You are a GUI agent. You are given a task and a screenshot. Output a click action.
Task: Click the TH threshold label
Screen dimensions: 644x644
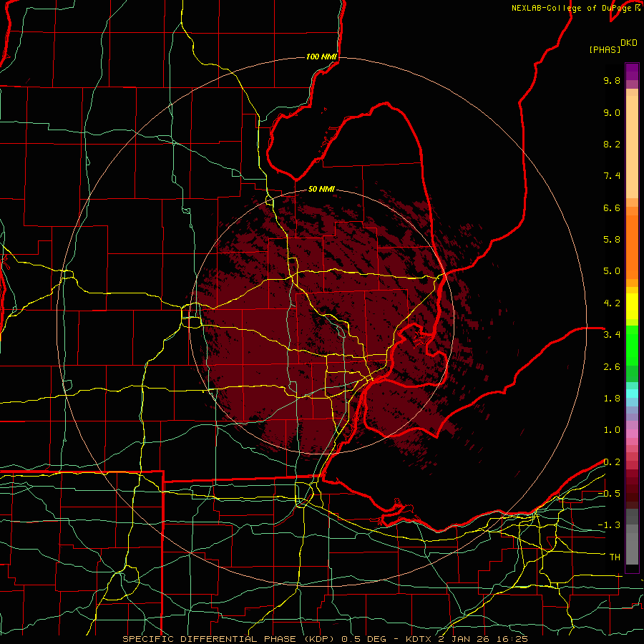(x=615, y=557)
